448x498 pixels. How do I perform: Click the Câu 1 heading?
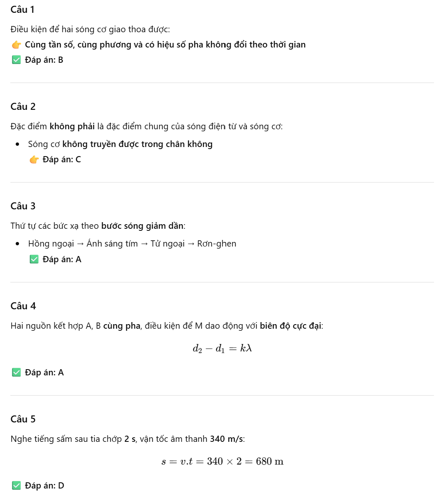click(x=23, y=9)
